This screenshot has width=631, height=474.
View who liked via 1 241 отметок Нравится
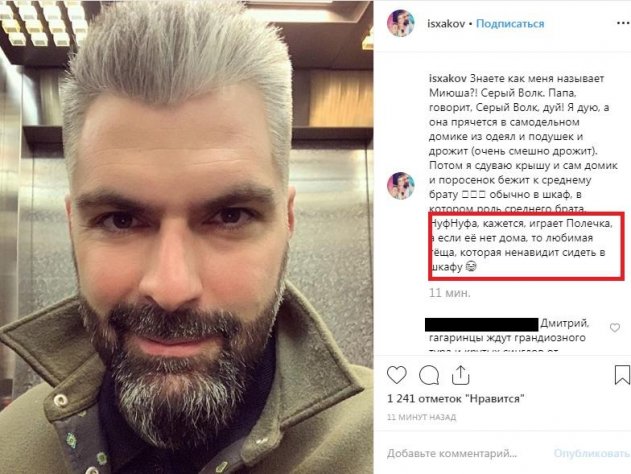point(456,399)
